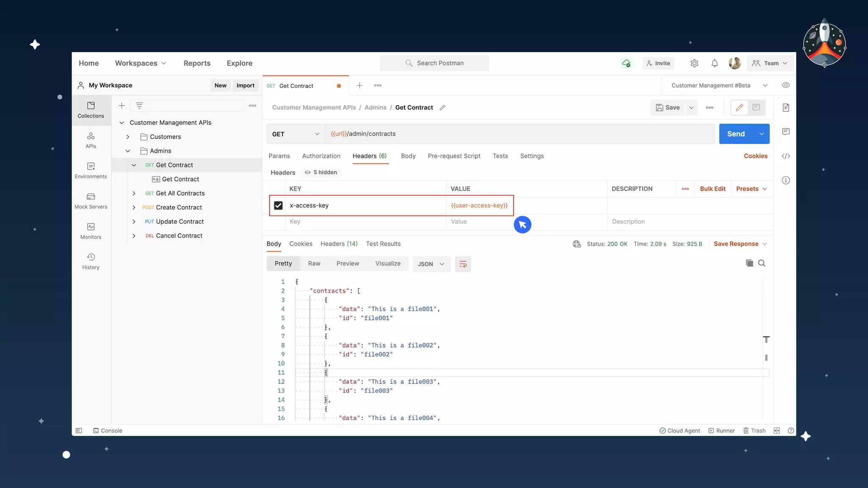The height and width of the screenshot is (488, 868).
Task: Expand the Customers folder
Action: pyautogui.click(x=128, y=137)
